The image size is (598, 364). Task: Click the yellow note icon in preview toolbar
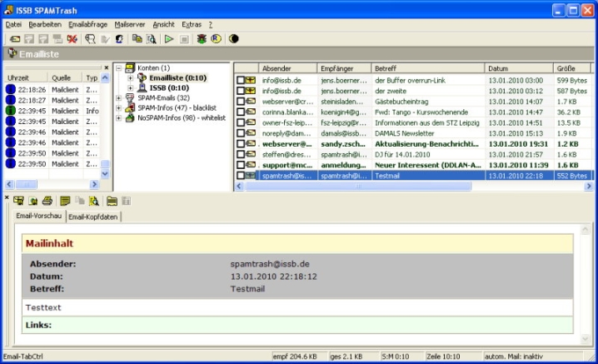coord(64,201)
